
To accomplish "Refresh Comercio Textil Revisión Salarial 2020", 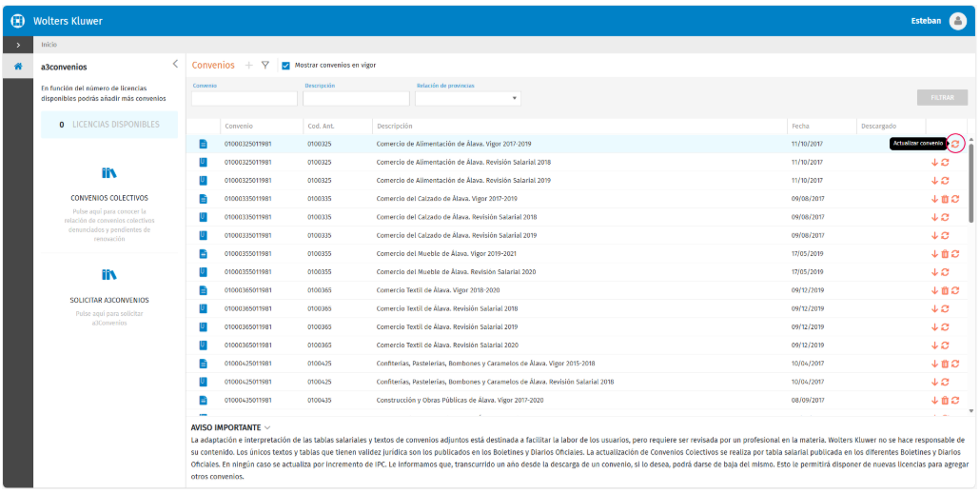I will [x=945, y=345].
